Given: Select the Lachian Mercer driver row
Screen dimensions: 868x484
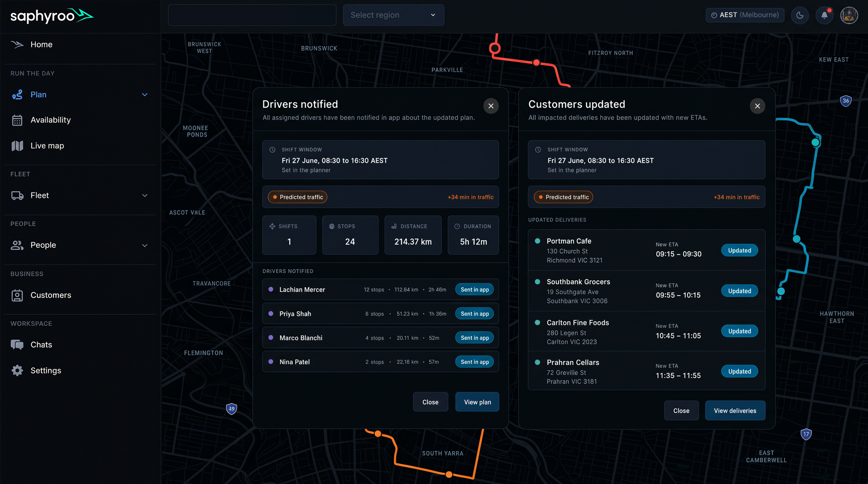Looking at the screenshot, I should (380, 290).
